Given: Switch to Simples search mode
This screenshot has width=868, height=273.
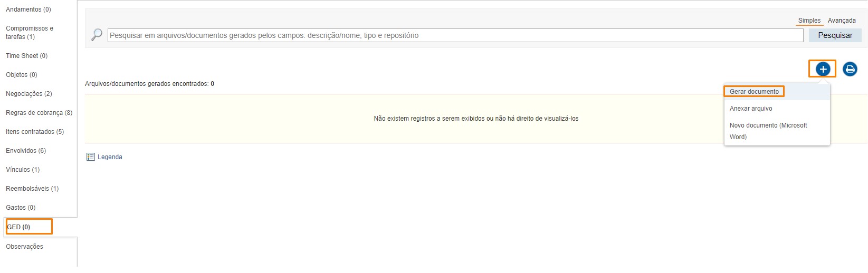Looking at the screenshot, I should 809,21.
